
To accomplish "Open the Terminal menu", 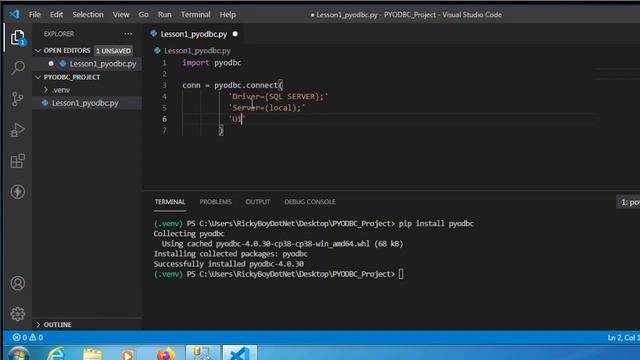I will (x=196, y=14).
